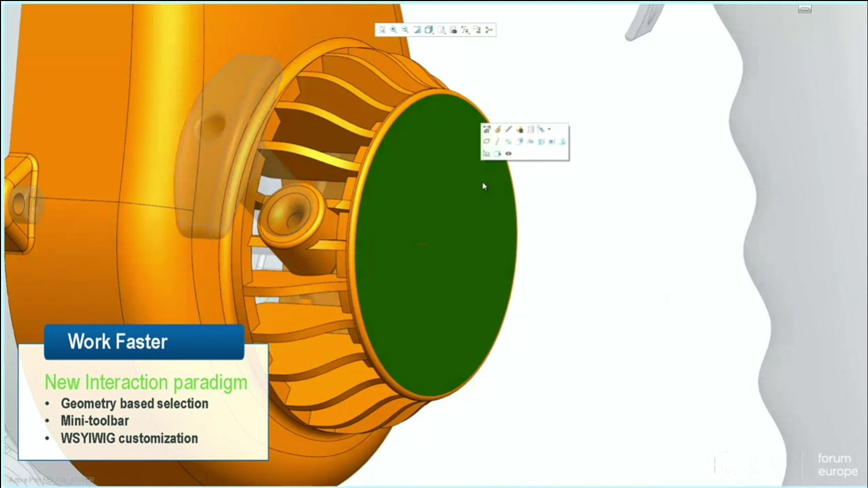The width and height of the screenshot is (868, 488).
Task: Click the Geometry based selection bullet
Action: 134,403
